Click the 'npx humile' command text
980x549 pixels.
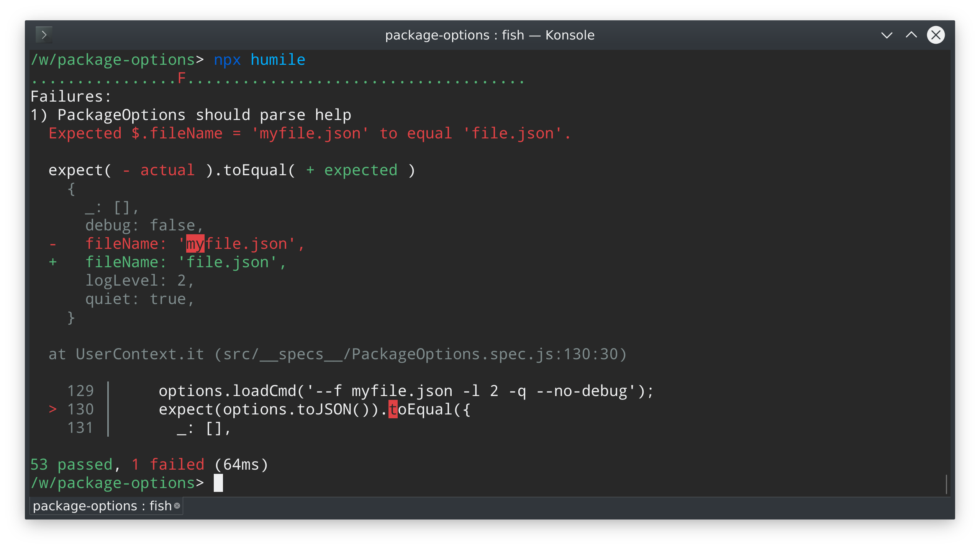pos(259,60)
